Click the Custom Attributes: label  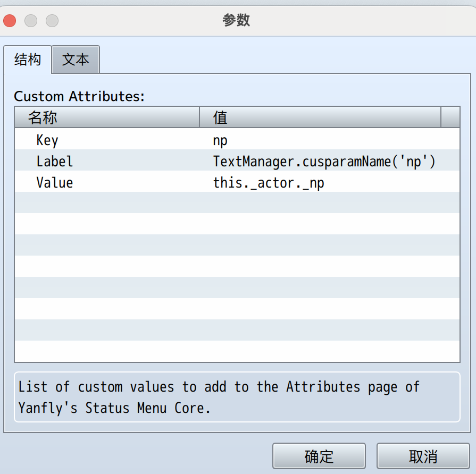point(79,96)
